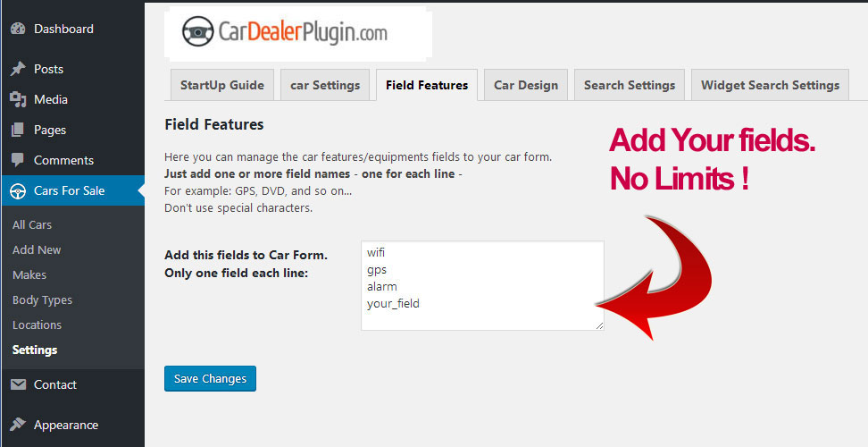
Task: Select the Field Features tab
Action: tap(427, 85)
